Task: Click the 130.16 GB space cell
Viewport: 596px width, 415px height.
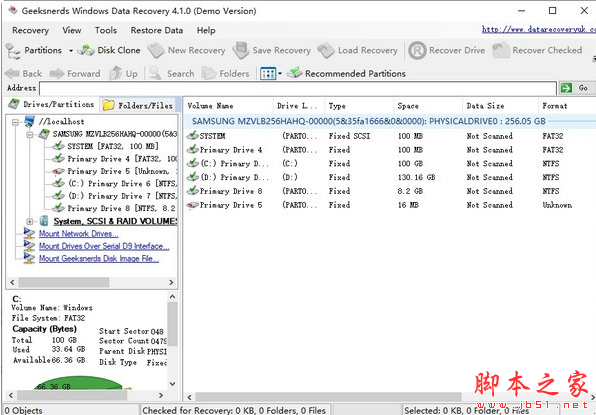Action: click(x=416, y=177)
